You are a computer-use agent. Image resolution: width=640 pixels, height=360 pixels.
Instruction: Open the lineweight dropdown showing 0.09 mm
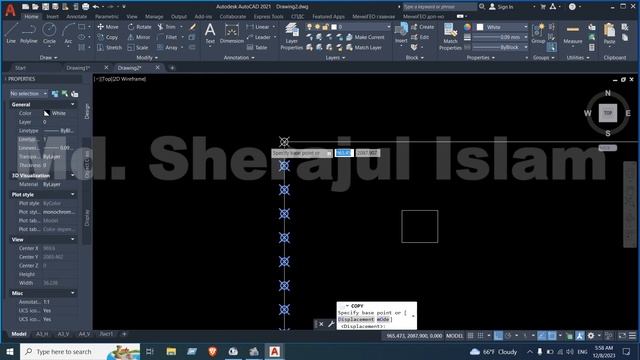pos(500,37)
